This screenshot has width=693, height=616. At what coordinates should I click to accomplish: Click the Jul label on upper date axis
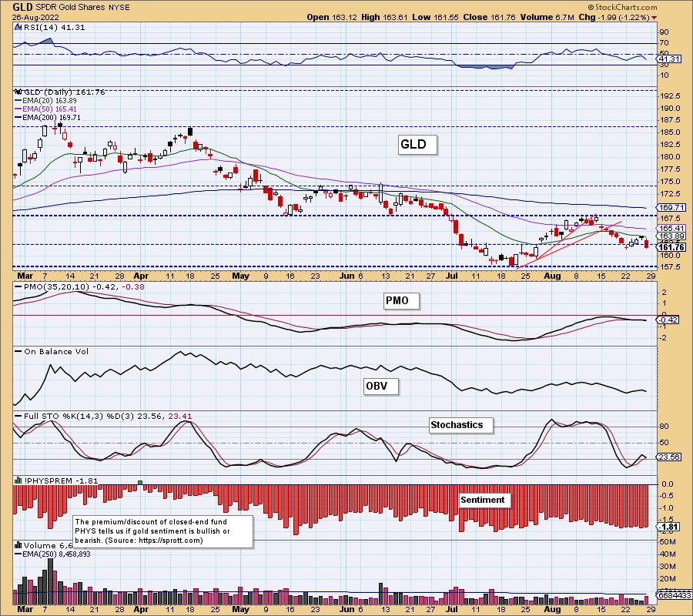(x=452, y=276)
